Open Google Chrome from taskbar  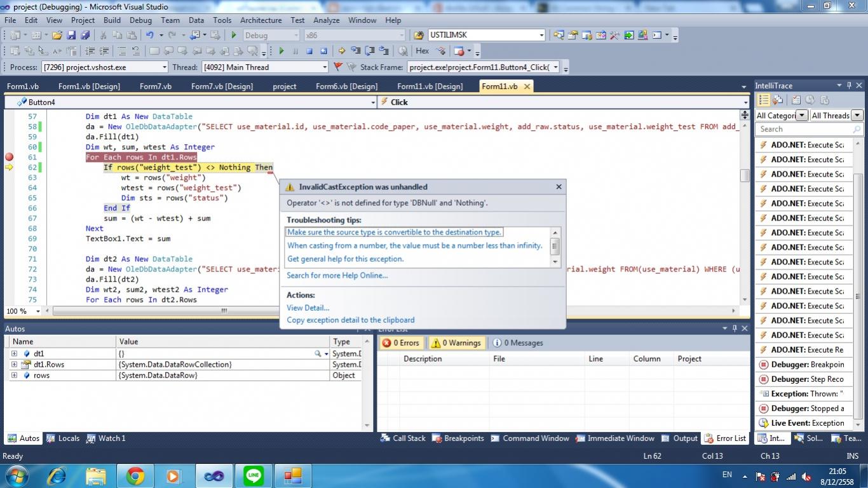[x=135, y=475]
